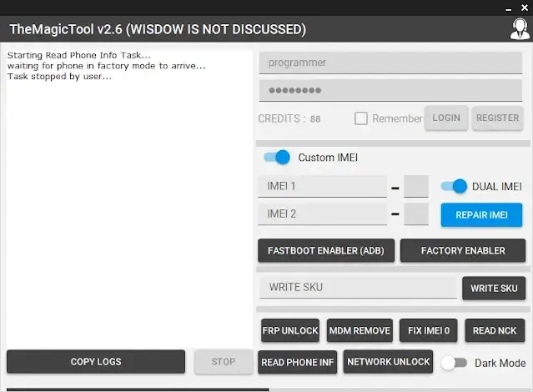Focus the WRITE SKU text field
Viewport: 533px width, 392px height.
(x=359, y=288)
